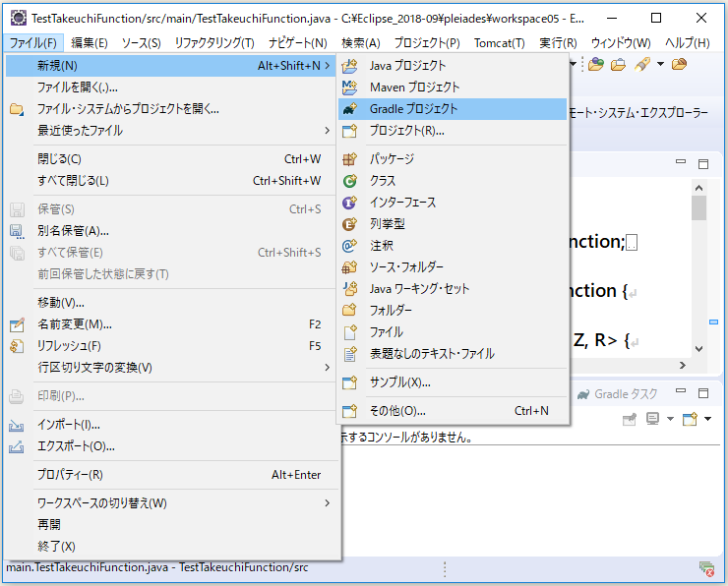The width and height of the screenshot is (728, 586).
Task: Click the エクスポート(O)... export icon
Action: [x=17, y=446]
